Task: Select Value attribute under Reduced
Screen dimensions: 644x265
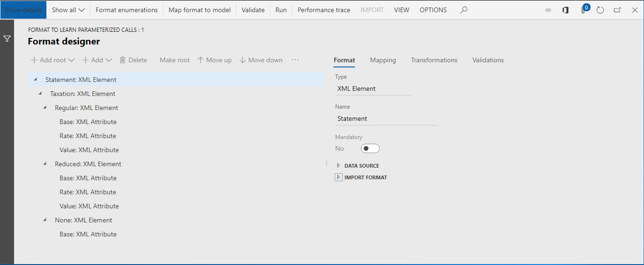Action: click(x=176, y=206)
